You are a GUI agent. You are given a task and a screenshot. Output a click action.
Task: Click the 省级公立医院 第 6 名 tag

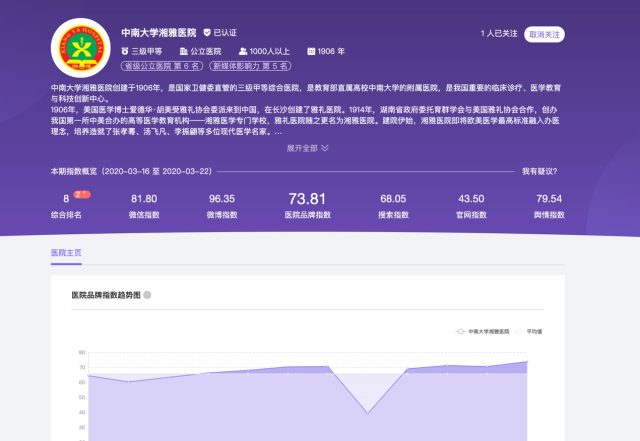162,66
